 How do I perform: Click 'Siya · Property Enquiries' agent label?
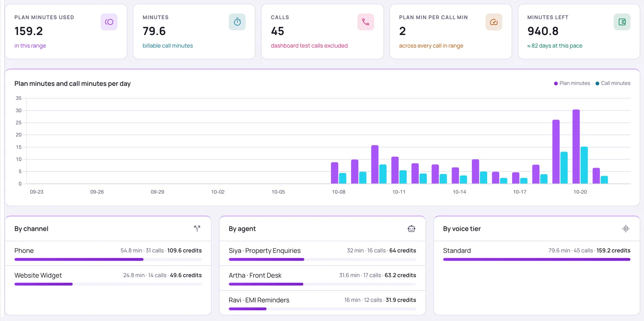coord(264,251)
